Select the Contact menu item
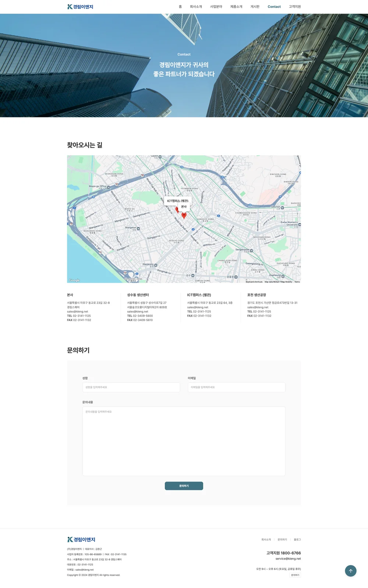Image resolution: width=368 pixels, height=588 pixels. (274, 7)
